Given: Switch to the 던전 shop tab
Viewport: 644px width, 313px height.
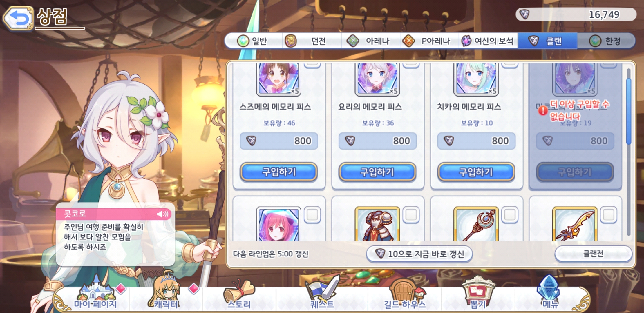Looking at the screenshot, I should [312, 41].
